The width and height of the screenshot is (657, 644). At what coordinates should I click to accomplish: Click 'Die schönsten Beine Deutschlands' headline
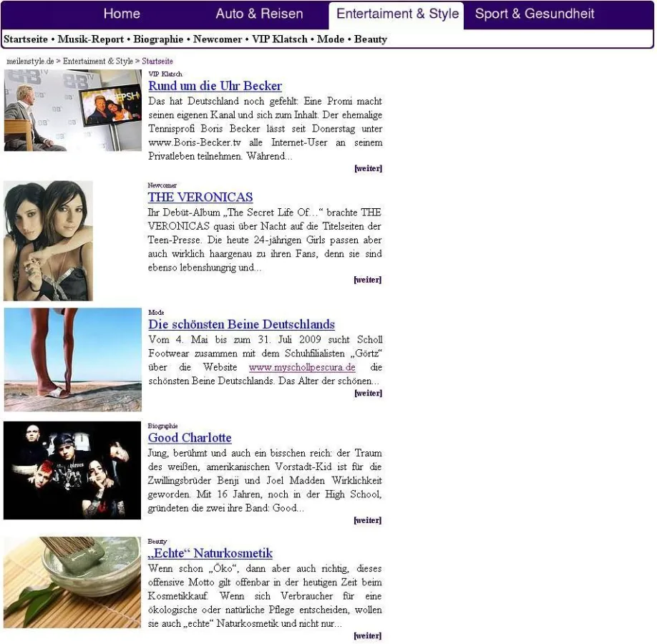coord(241,324)
